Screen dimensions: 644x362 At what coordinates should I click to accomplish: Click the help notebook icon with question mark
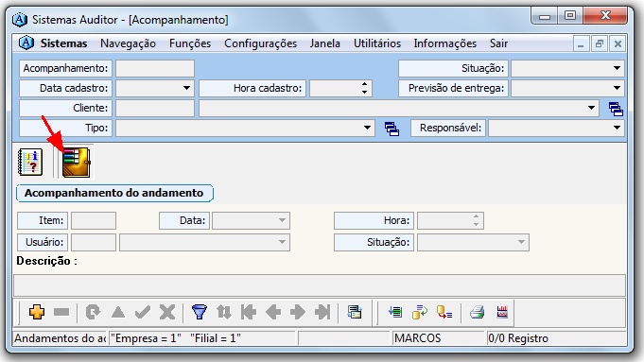(30, 162)
